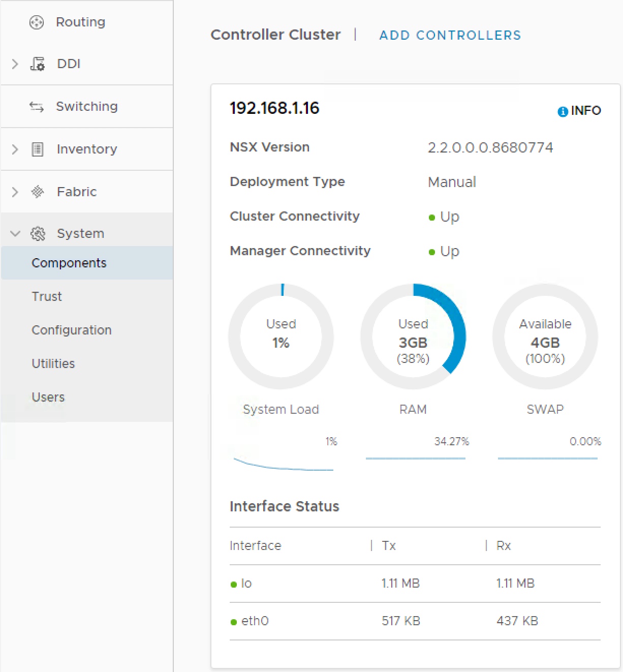Click the 192.168.1.16 controller title
This screenshot has width=623, height=672.
tap(274, 108)
